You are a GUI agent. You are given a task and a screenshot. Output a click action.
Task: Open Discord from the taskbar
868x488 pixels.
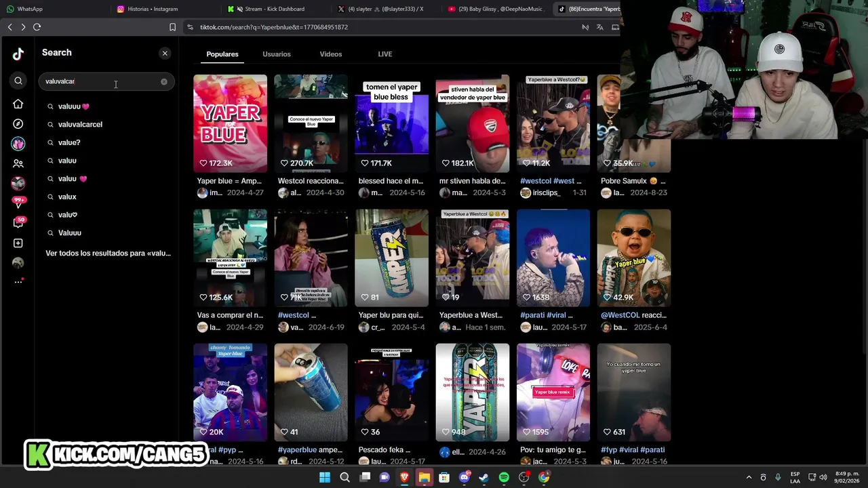pos(465,478)
